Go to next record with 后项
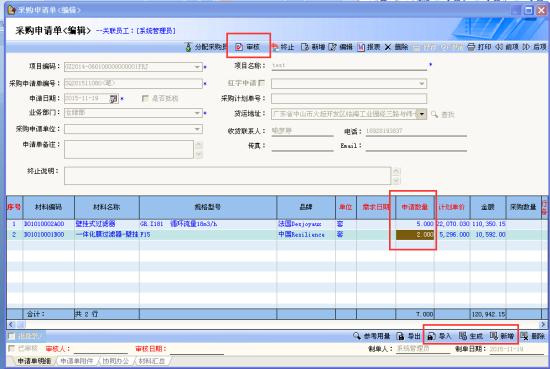The height and width of the screenshot is (369, 550). tap(534, 47)
